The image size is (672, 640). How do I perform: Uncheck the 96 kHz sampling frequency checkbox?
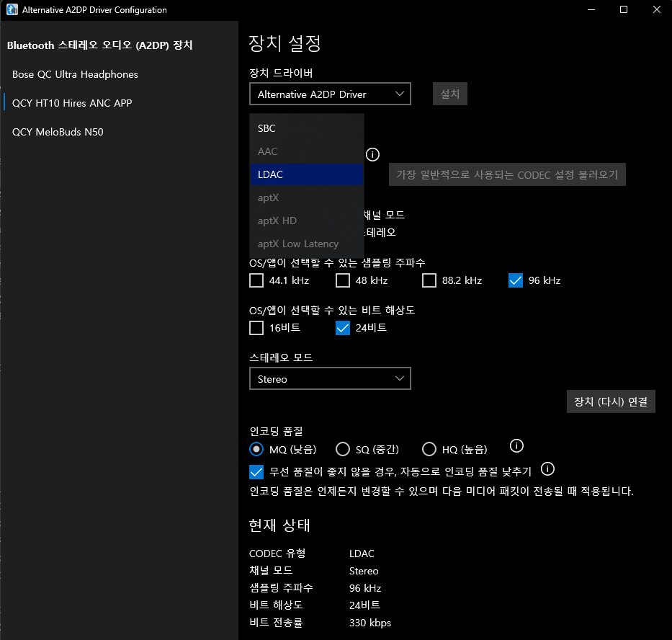(515, 280)
